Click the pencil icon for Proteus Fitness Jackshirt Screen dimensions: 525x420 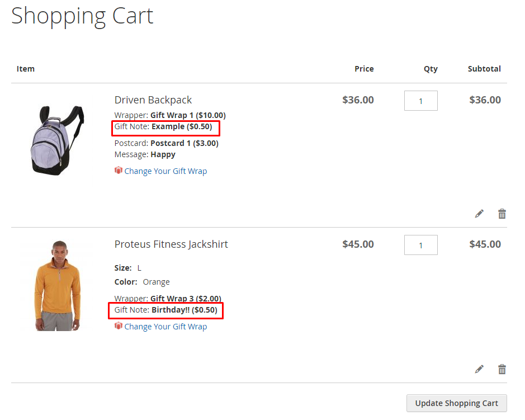point(479,369)
